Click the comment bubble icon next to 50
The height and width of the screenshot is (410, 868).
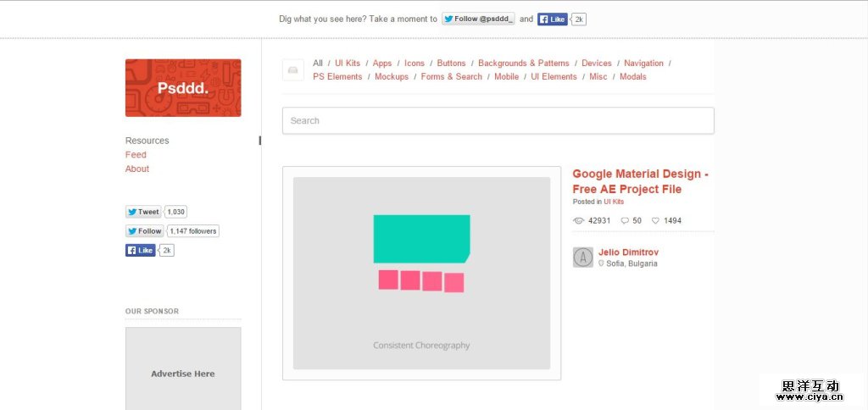(625, 220)
